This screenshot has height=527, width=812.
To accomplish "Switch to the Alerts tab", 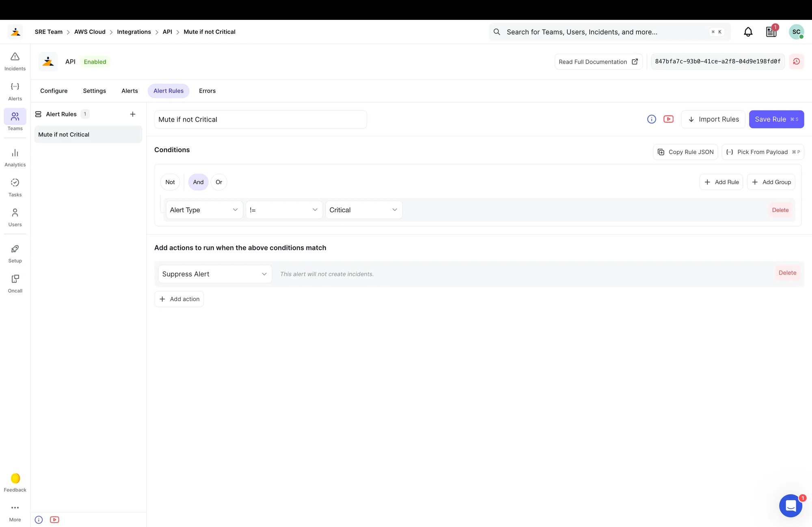I will 130,91.
